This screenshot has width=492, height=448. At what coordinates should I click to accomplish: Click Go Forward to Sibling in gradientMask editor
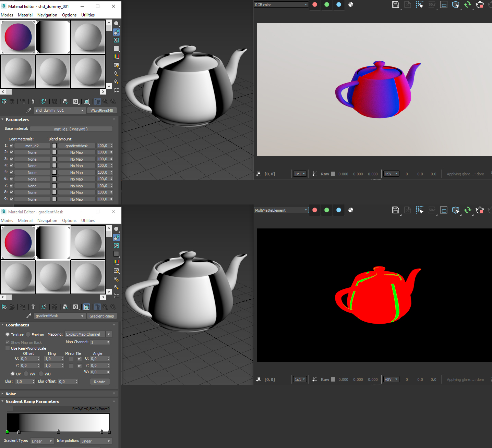click(x=113, y=307)
